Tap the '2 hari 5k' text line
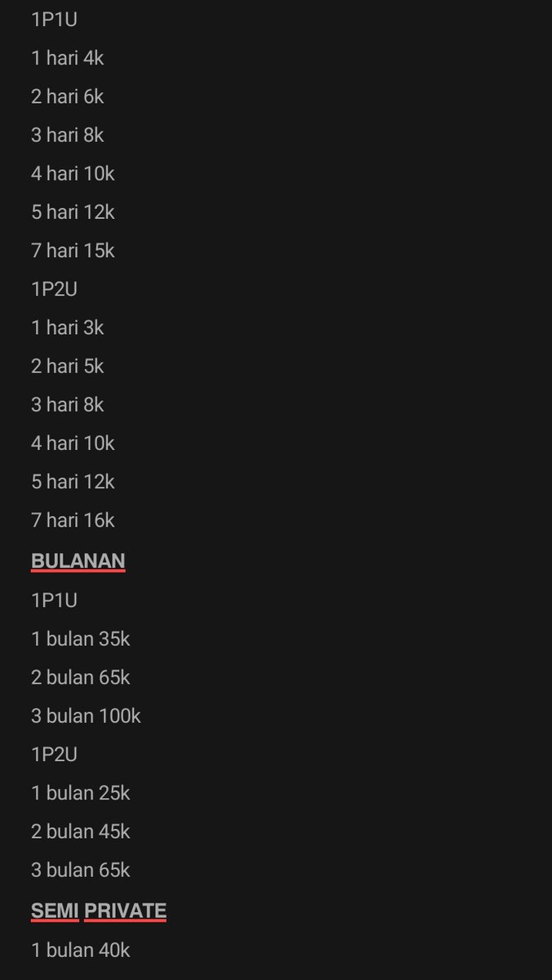Viewport: 552px width, 980px height. pyautogui.click(x=68, y=366)
